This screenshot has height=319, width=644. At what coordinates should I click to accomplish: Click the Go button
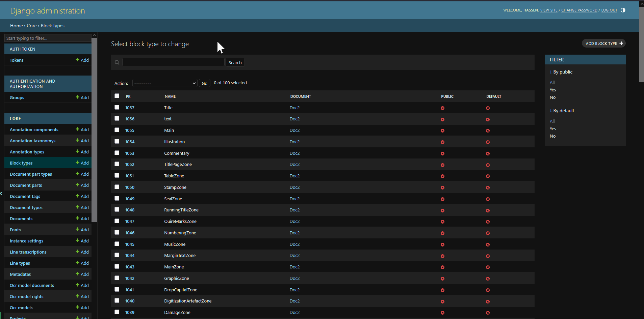coord(204,83)
